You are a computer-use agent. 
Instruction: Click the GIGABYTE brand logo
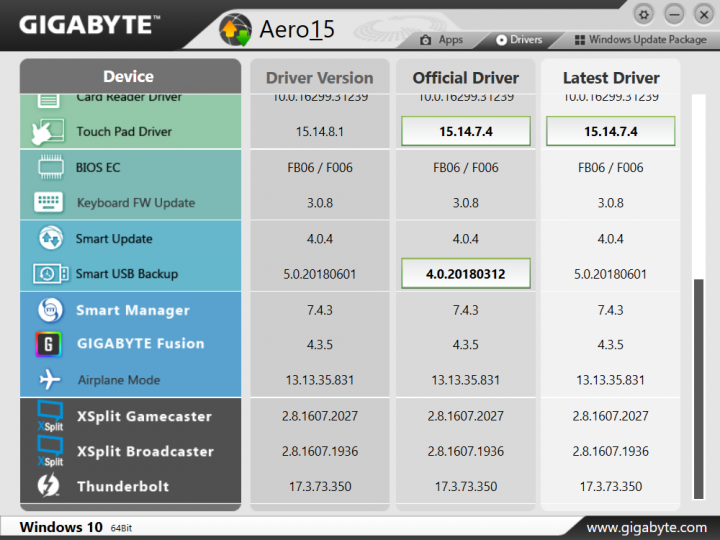90,25
